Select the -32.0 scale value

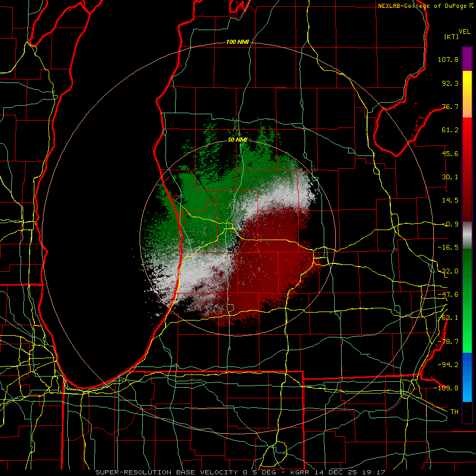click(448, 271)
